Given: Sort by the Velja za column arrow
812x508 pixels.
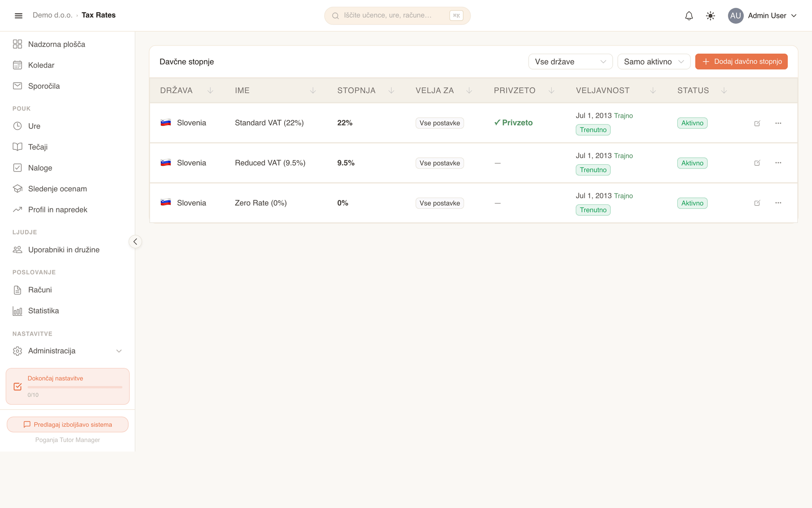Looking at the screenshot, I should click(x=469, y=91).
